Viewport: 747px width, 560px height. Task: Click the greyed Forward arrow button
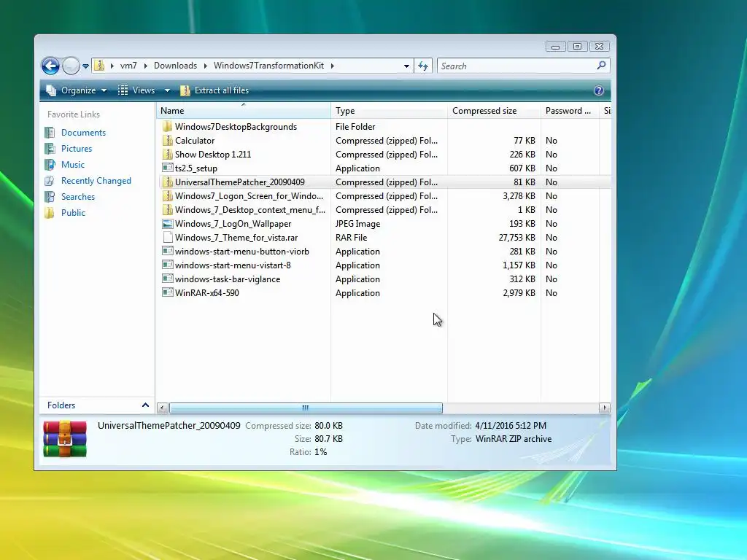click(71, 66)
